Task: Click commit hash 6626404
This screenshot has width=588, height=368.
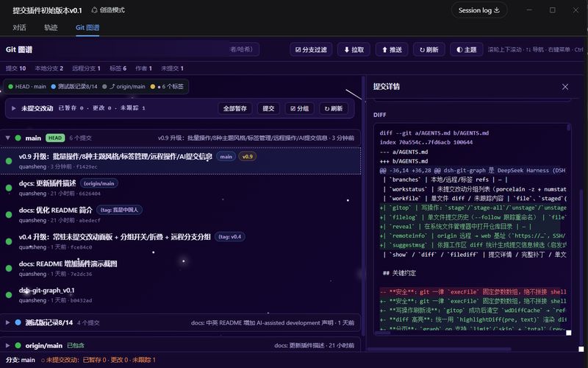Action: pyautogui.click(x=90, y=194)
